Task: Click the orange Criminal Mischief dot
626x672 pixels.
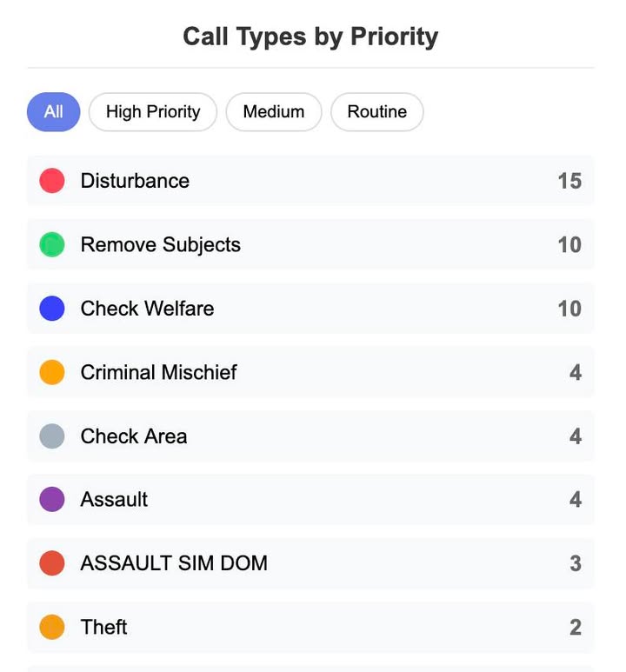Action: 52,372
